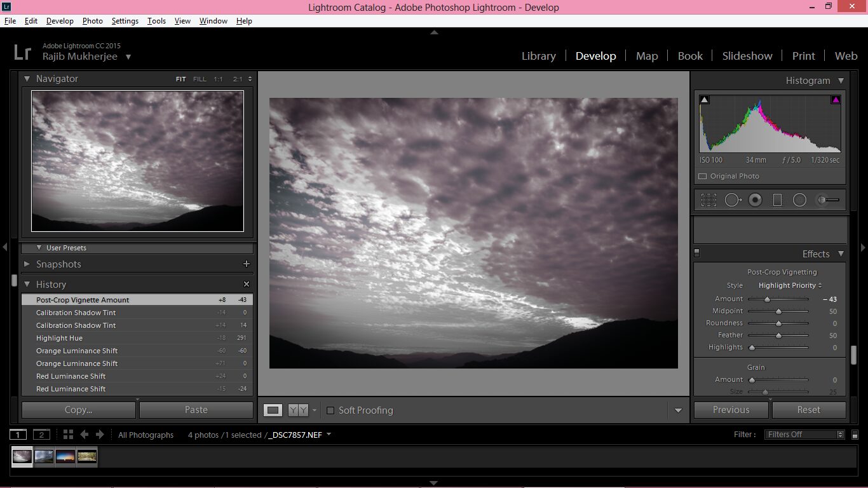Collapse the Effects panel
868x488 pixels.
click(x=841, y=254)
